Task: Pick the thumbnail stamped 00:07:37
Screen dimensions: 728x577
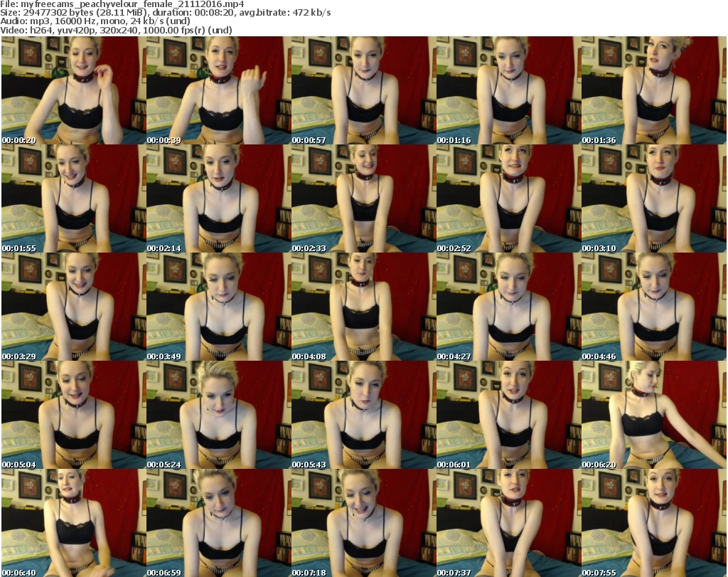Action: [508, 523]
